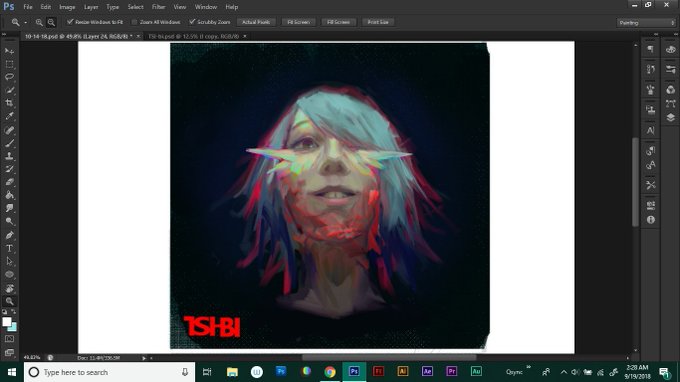This screenshot has height=382, width=680.
Task: Open the Layer menu
Action: pyautogui.click(x=91, y=7)
